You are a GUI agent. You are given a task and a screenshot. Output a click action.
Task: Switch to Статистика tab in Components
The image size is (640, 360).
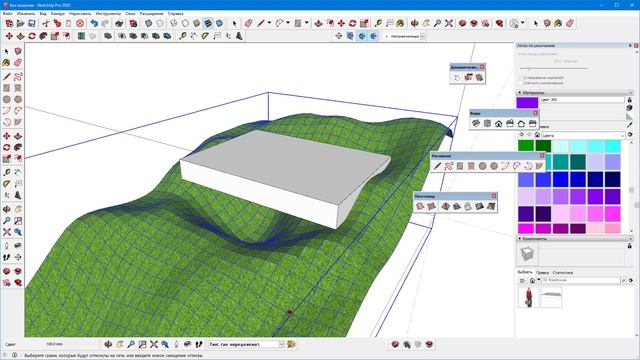coord(562,272)
